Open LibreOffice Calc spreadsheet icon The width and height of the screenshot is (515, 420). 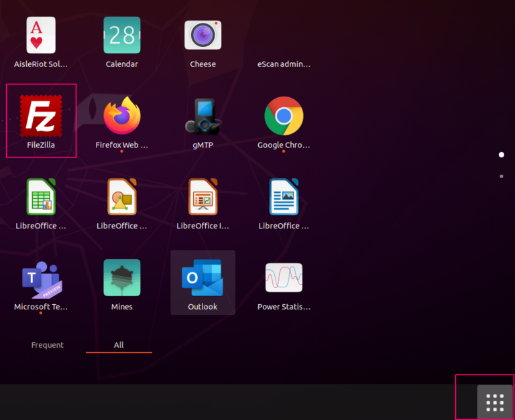[41, 196]
